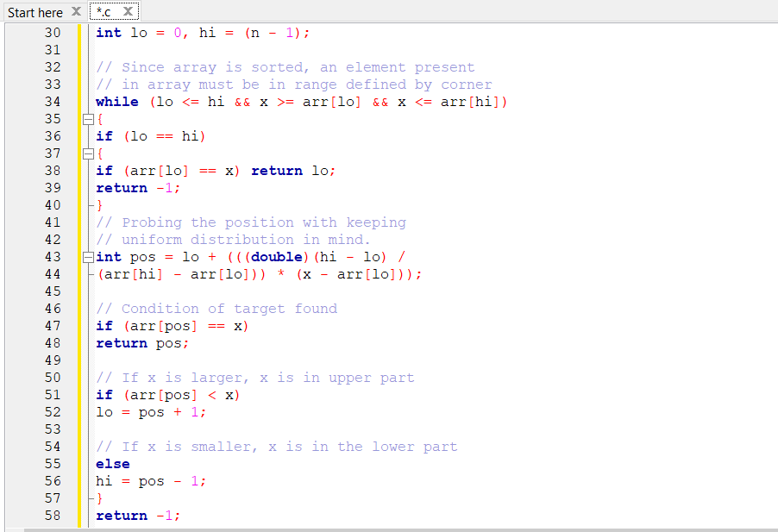Close the *.c file tab

pos(129,12)
